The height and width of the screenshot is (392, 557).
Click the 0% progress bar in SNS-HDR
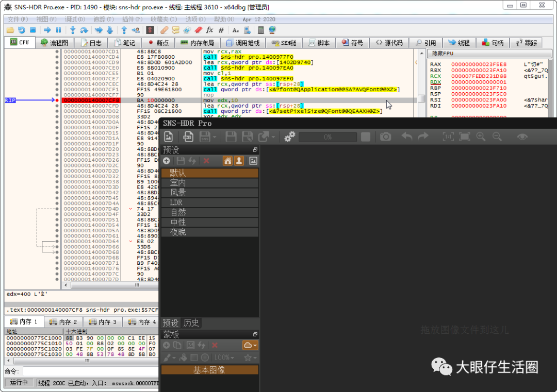tap(328, 137)
